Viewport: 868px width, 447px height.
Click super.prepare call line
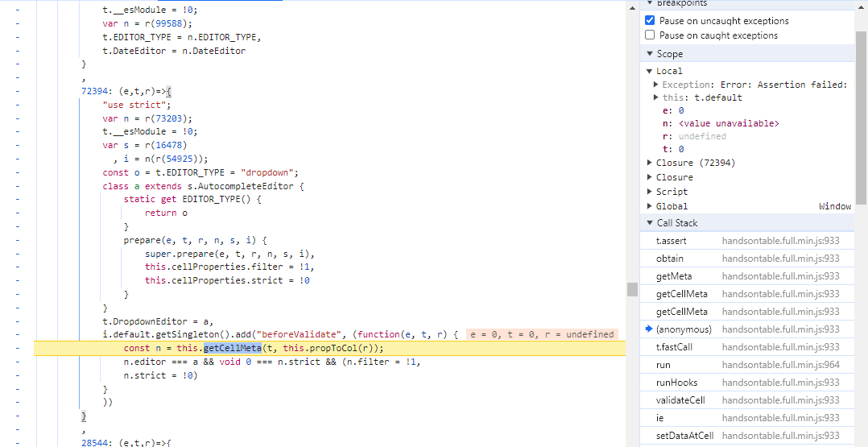(x=230, y=254)
